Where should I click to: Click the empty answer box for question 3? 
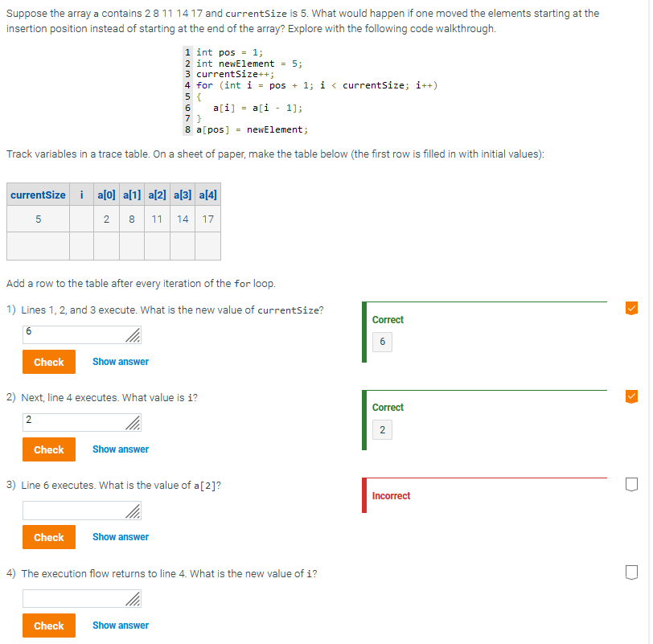click(72, 511)
